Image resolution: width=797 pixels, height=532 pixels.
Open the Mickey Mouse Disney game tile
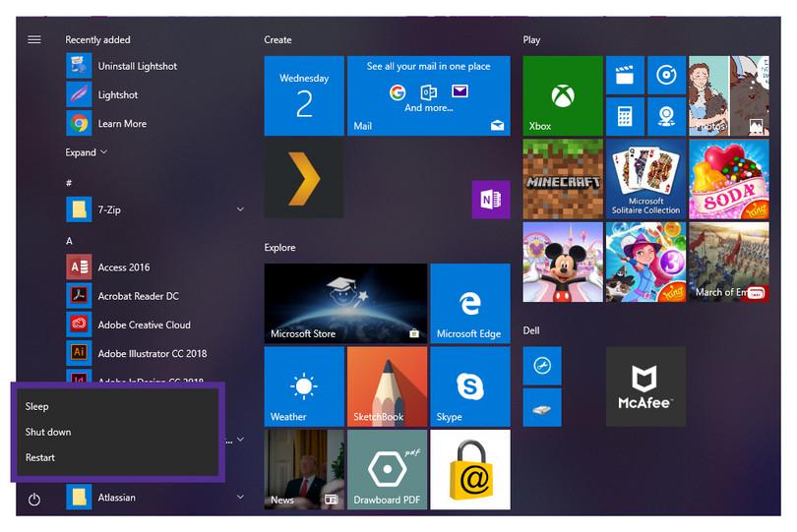click(563, 263)
